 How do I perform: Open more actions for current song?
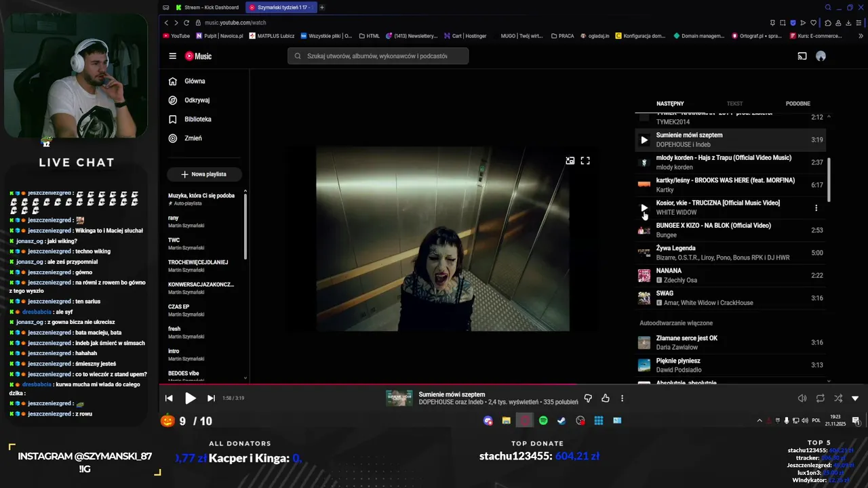(x=622, y=399)
